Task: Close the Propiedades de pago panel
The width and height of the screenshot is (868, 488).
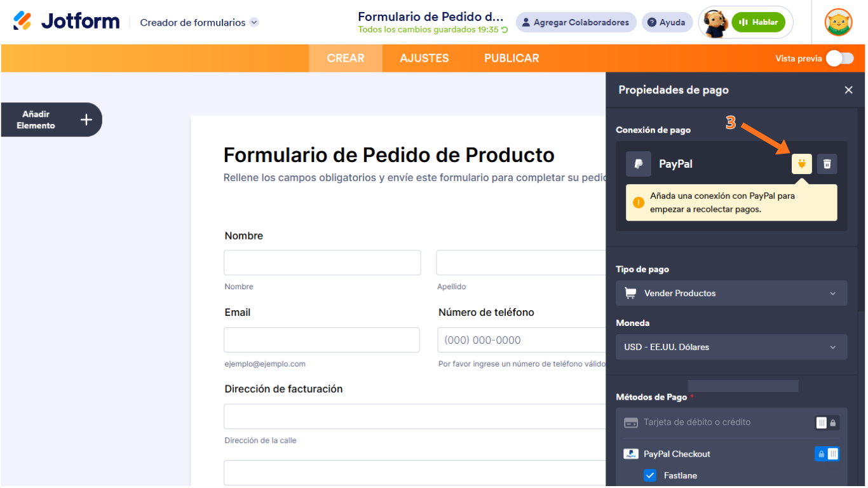Action: pyautogui.click(x=848, y=90)
